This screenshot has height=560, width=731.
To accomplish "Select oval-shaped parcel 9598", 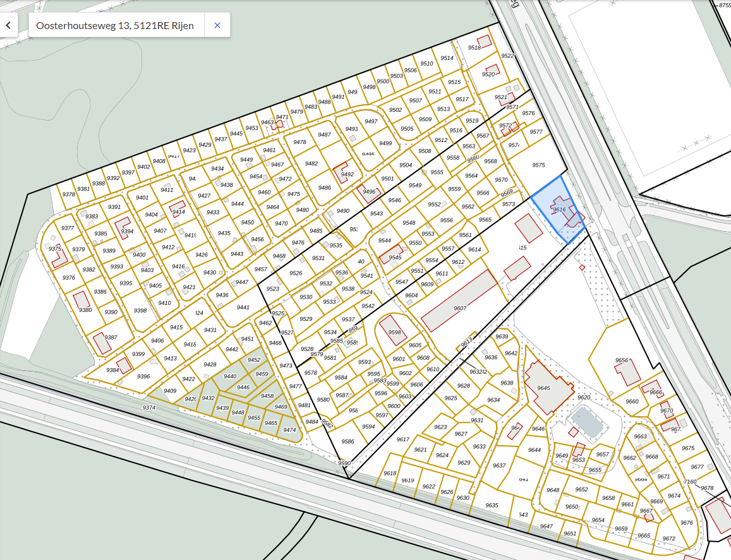I will [395, 332].
